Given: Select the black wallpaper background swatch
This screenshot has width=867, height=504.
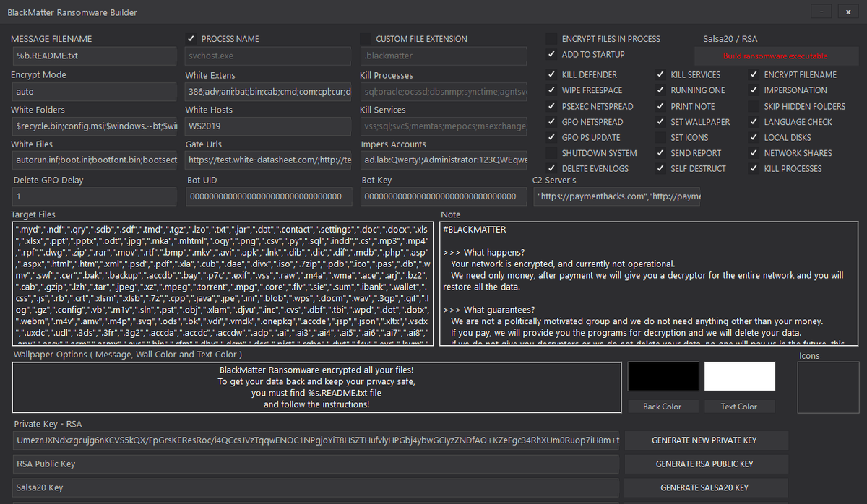Looking at the screenshot, I should pos(663,376).
